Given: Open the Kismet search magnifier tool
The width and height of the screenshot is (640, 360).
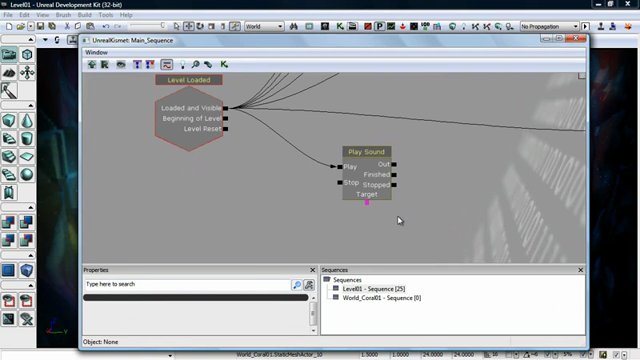Looking at the screenshot, I should [196, 64].
